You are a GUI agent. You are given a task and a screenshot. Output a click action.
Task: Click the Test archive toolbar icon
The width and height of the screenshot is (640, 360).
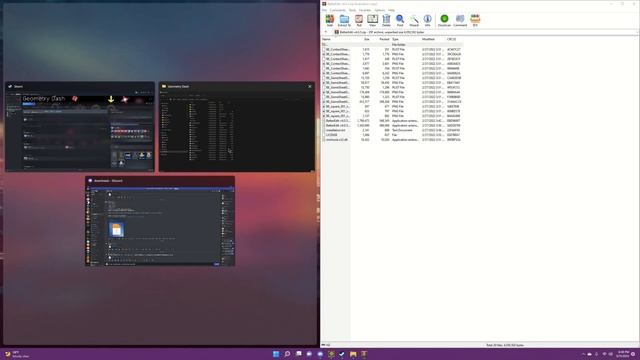click(x=359, y=20)
